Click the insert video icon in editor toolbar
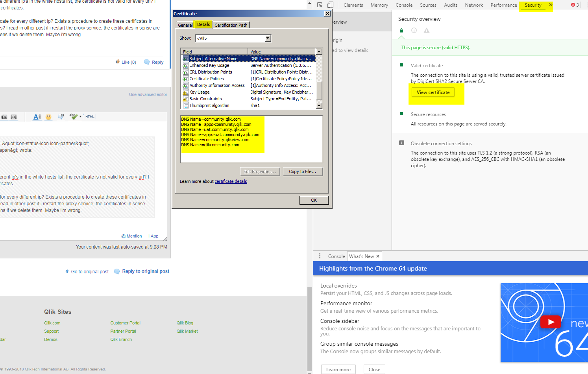 pyautogui.click(x=14, y=117)
